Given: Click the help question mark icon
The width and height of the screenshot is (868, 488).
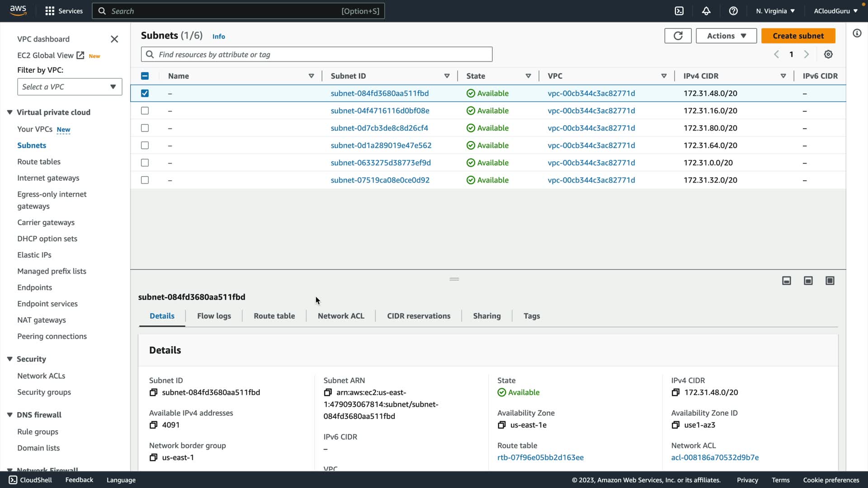Looking at the screenshot, I should pyautogui.click(x=733, y=11).
